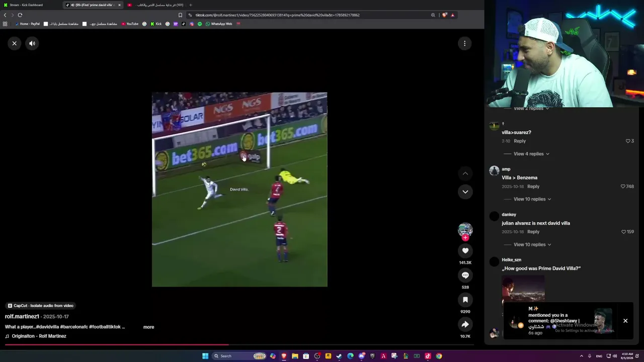644x362 pixels.
Task: Expand 'View 10 replies' under dankey's comment
Action: click(x=532, y=244)
